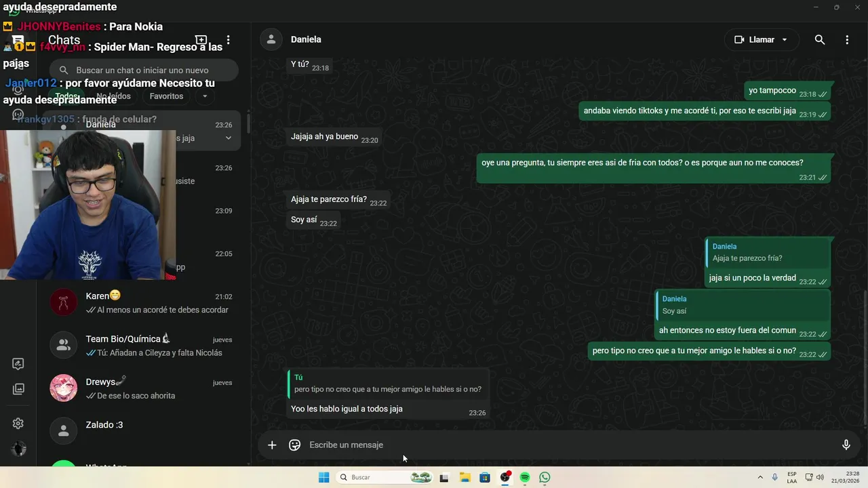Launch File Explorer from taskbar
868x488 pixels.
click(465, 477)
